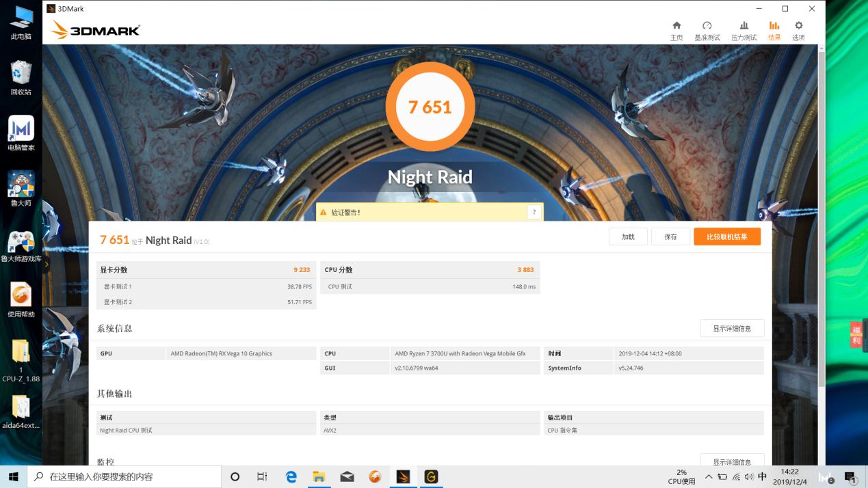The width and height of the screenshot is (868, 488).
Task: Toggle the Chinese input method indicator
Action: pos(762,477)
